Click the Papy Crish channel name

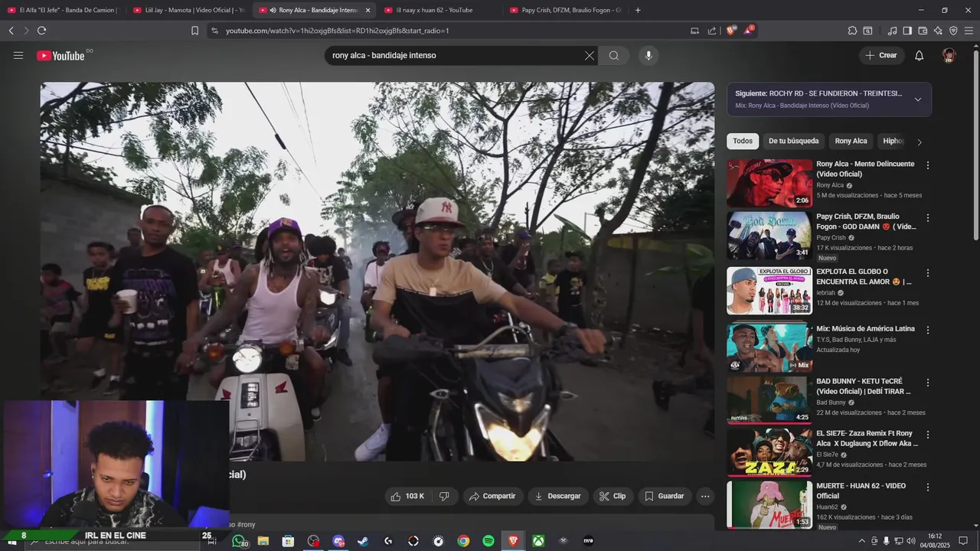(x=831, y=238)
